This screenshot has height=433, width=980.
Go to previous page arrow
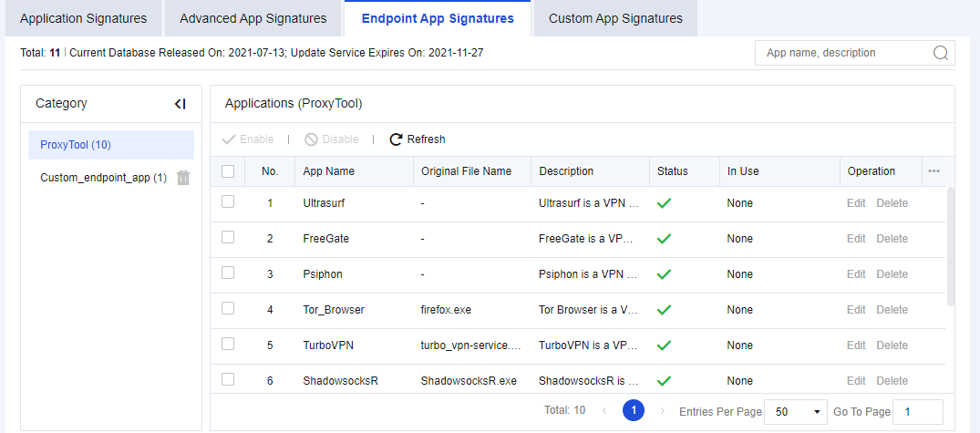pyautogui.click(x=604, y=411)
